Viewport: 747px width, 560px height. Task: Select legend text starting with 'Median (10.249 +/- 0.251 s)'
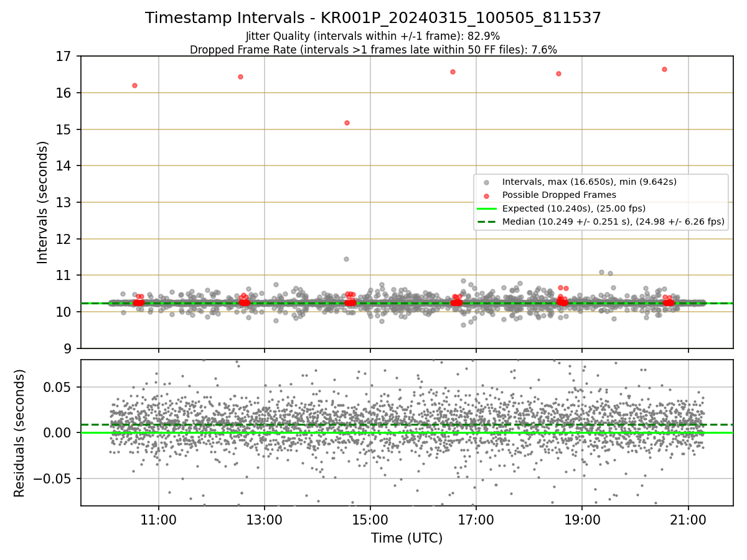click(613, 221)
